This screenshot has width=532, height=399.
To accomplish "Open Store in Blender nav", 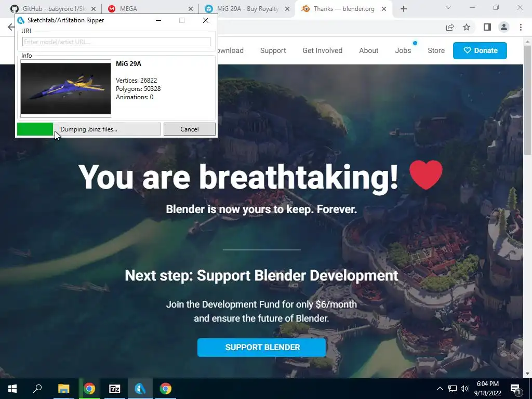I will pyautogui.click(x=436, y=50).
